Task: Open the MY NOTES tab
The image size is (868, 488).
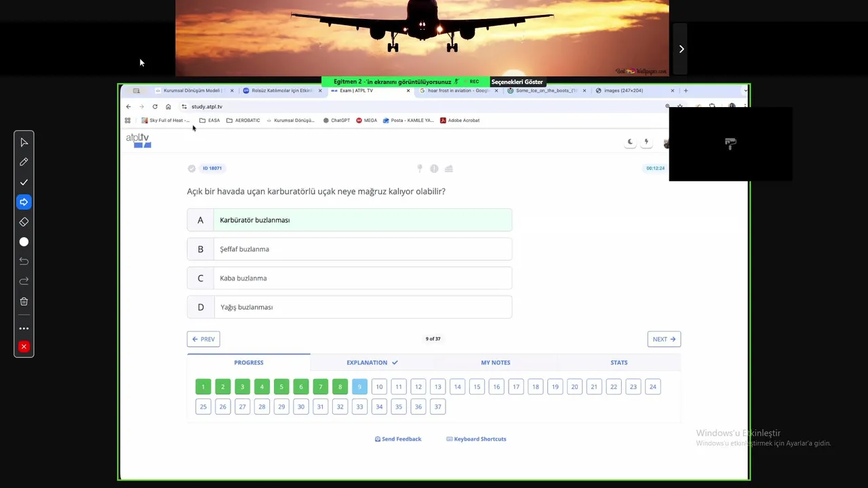Action: tap(496, 363)
